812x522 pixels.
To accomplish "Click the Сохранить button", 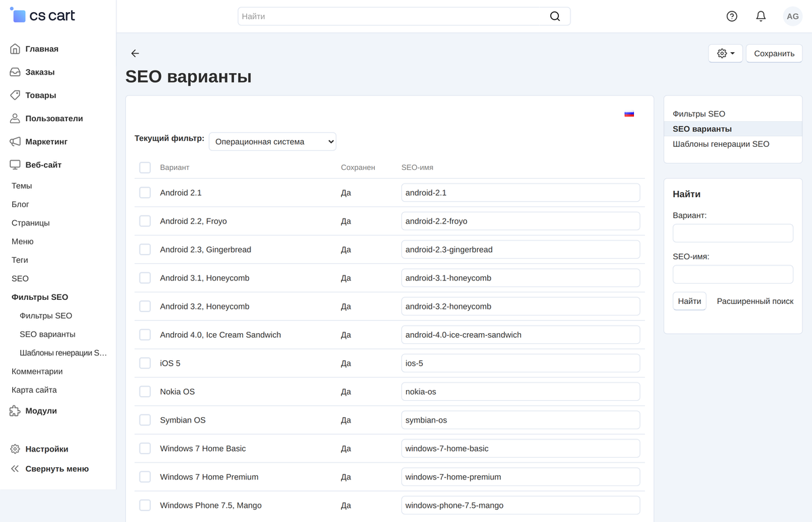I will pyautogui.click(x=774, y=53).
